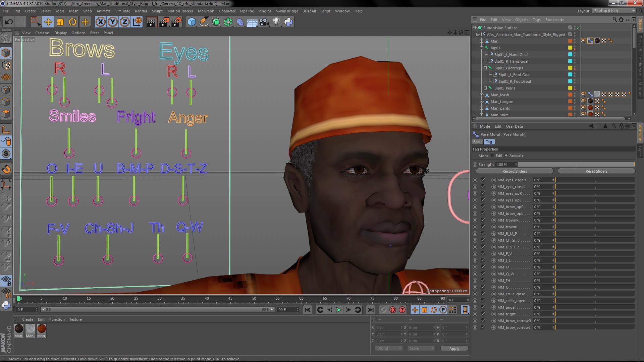Toggle Y axis lock icon
The width and height of the screenshot is (644, 362).
point(113,22)
